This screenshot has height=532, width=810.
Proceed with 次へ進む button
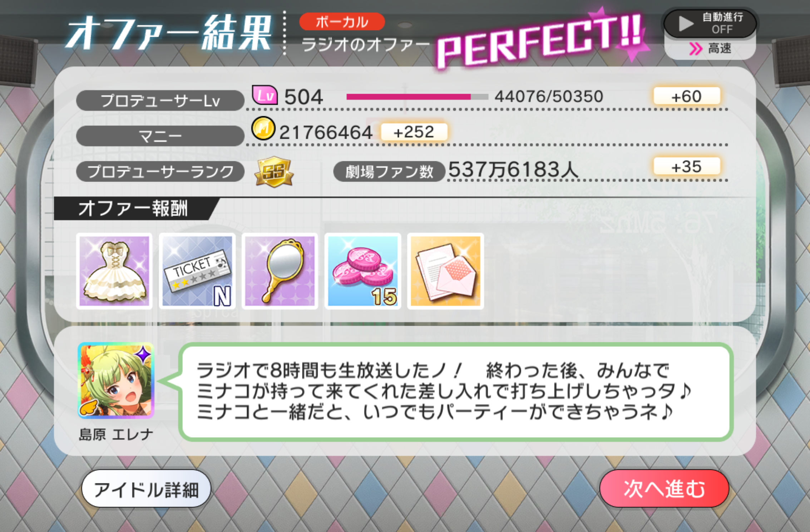point(664,488)
